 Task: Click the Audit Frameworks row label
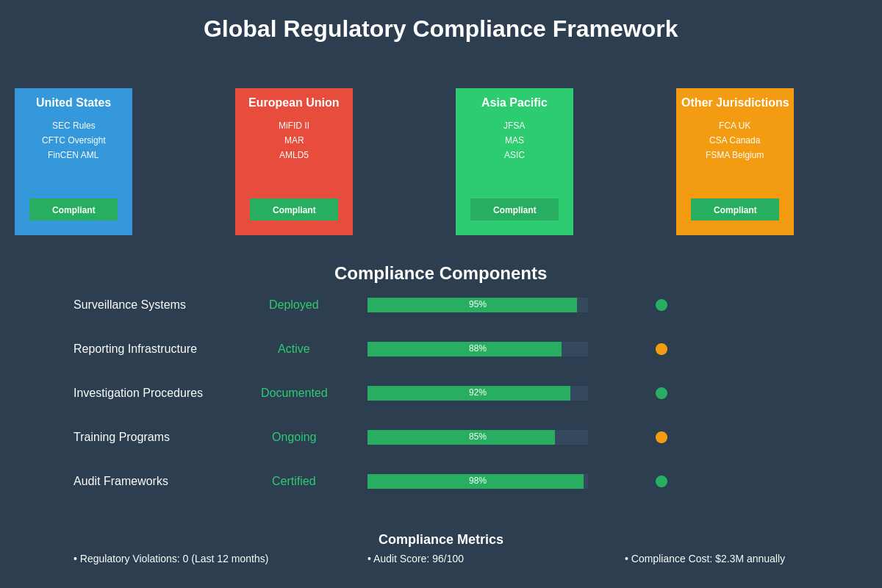pos(121,481)
